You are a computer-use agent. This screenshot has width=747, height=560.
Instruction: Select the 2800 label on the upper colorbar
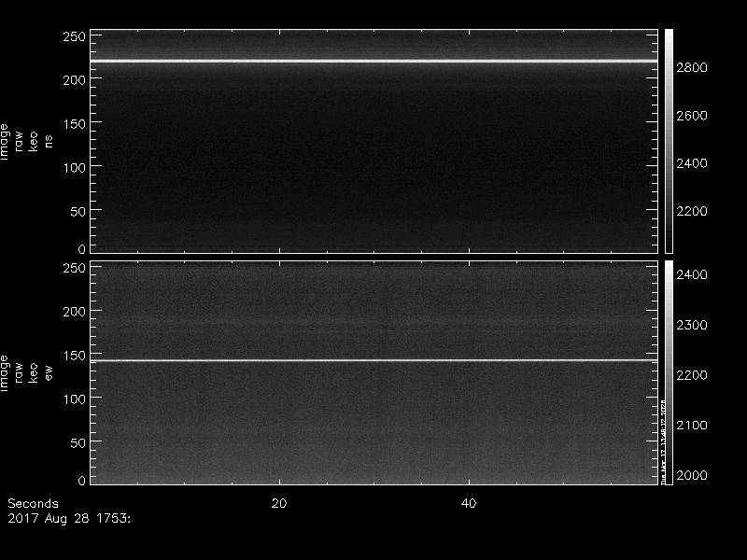coord(693,68)
